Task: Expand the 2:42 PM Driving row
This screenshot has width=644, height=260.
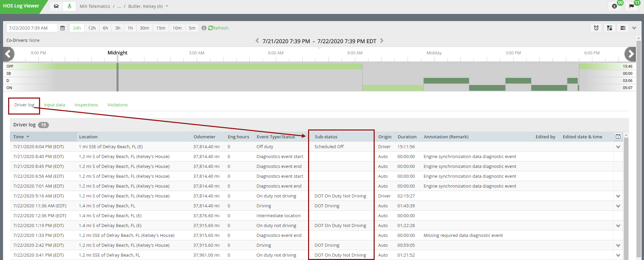Action: 618,245
